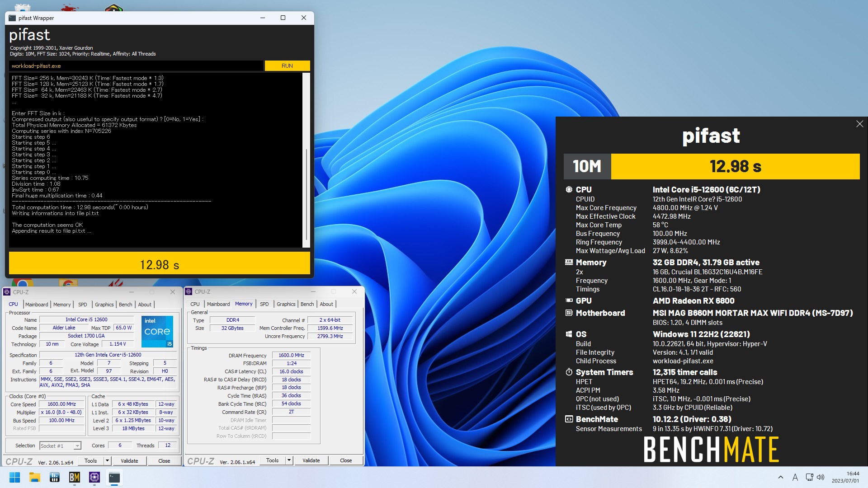Switch to Mainboard tab in left CPU-Z window

[37, 305]
